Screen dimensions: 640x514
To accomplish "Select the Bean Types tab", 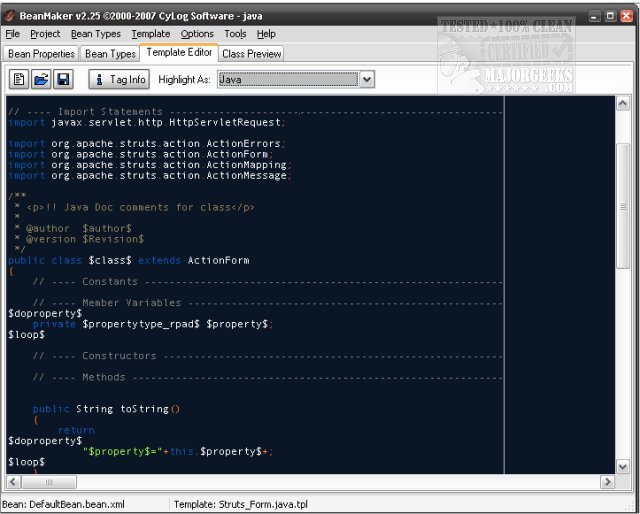I will (110, 54).
